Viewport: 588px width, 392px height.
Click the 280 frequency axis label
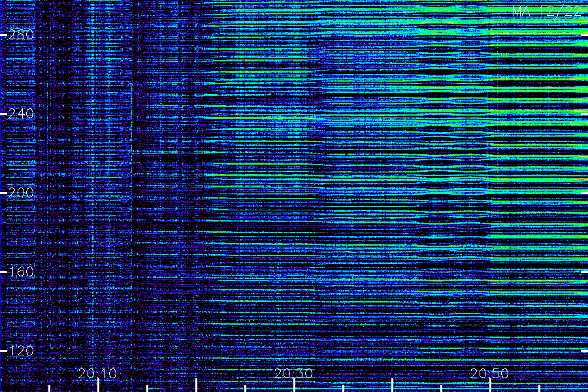(21, 35)
